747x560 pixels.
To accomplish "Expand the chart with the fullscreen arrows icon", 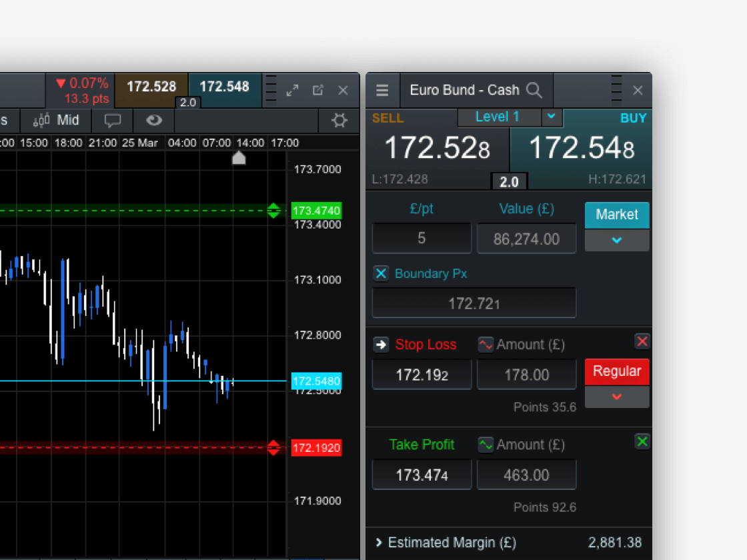I will pos(292,89).
